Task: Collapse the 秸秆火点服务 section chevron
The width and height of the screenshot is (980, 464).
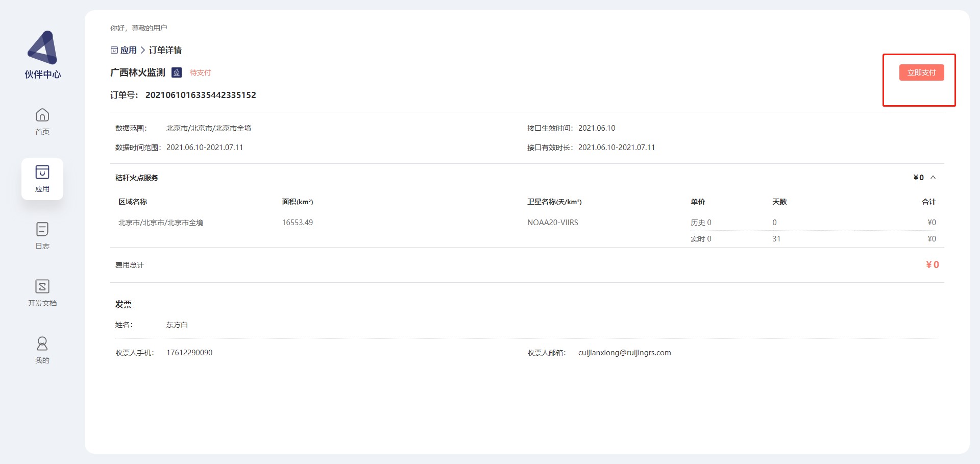Action: click(933, 178)
